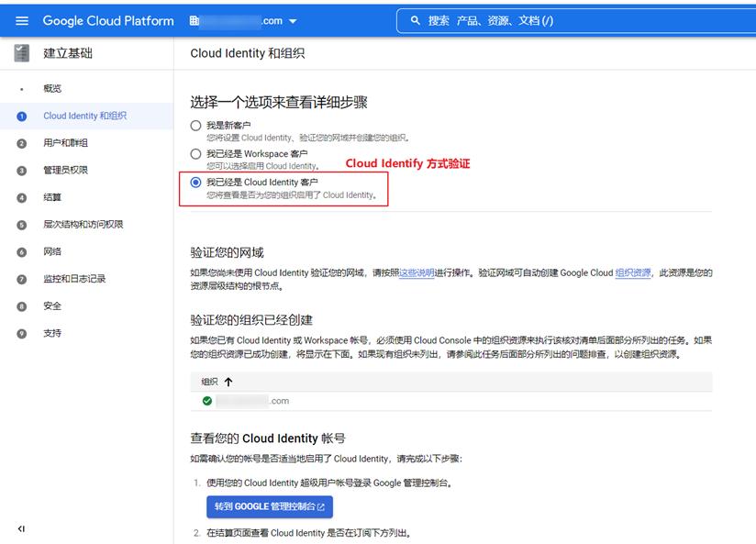Select the 我是新客户 radio option

tap(195, 125)
